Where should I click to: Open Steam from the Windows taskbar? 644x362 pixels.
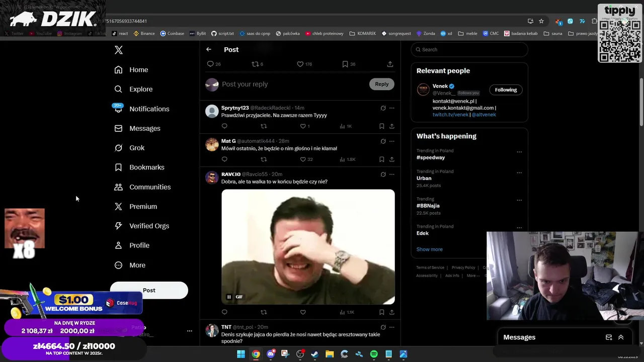(x=315, y=354)
